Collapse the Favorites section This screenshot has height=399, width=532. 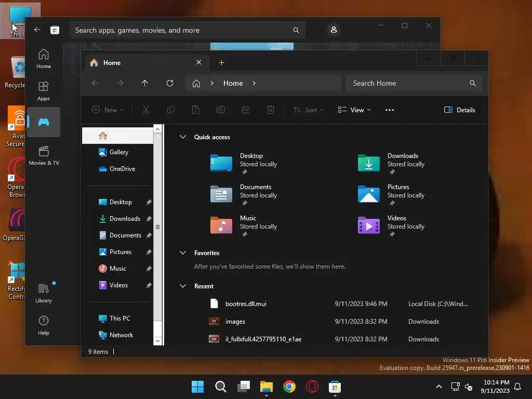coord(183,253)
